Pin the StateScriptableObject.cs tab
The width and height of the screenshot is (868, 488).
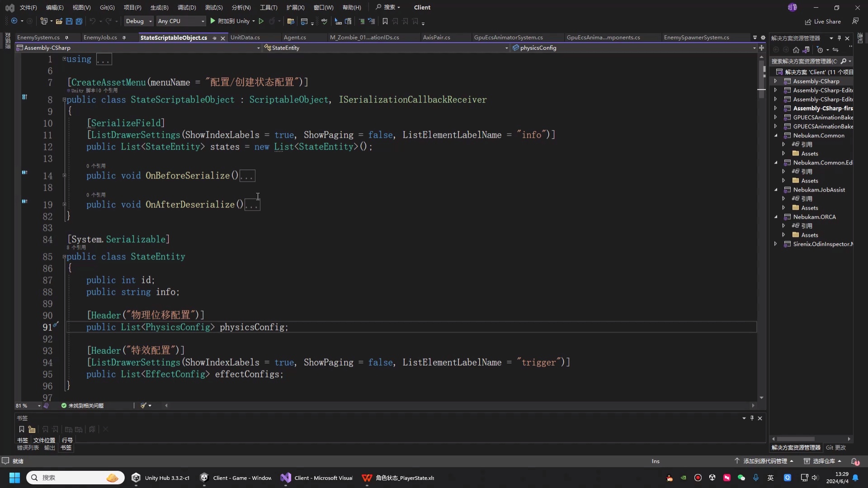(x=215, y=38)
